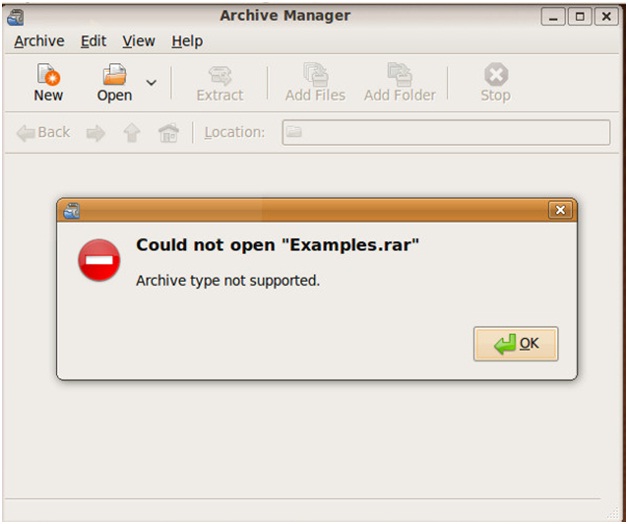Screen dimensions: 628x524
Task: Click the Open archive folder icon
Action: click(x=115, y=76)
